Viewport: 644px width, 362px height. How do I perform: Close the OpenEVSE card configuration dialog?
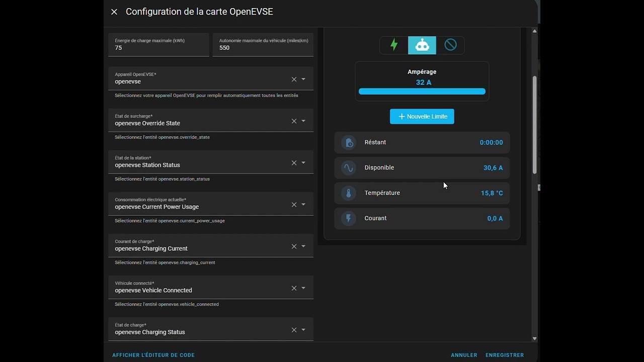click(x=114, y=12)
